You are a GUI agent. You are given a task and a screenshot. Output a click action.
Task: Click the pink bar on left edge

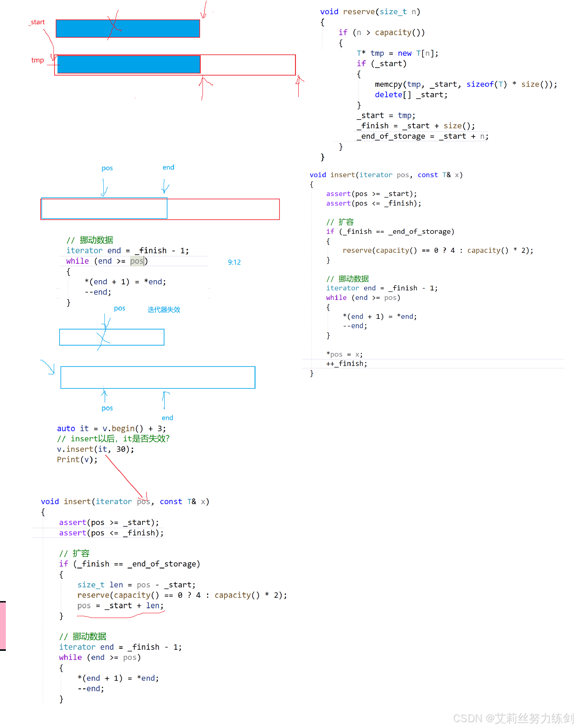(3, 626)
